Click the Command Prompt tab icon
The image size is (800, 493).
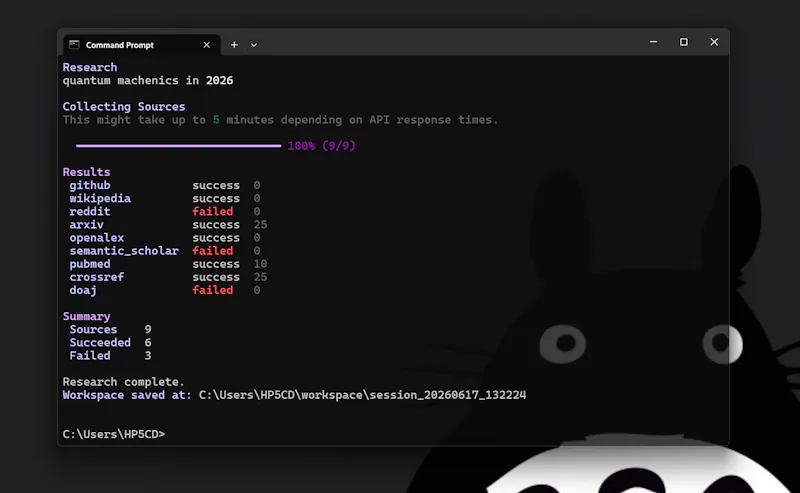[74, 44]
